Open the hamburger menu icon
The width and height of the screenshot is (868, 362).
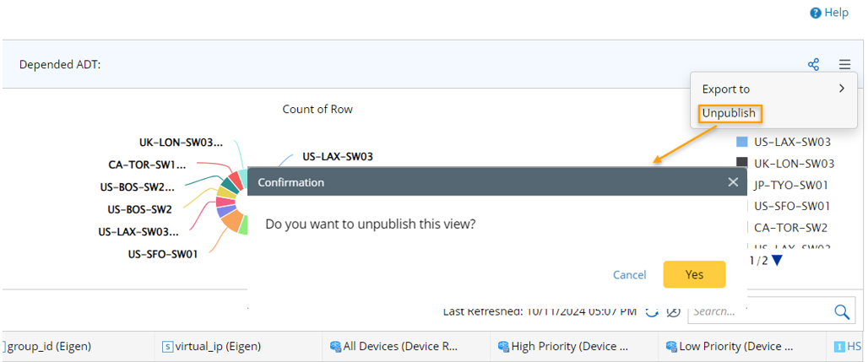pos(844,64)
